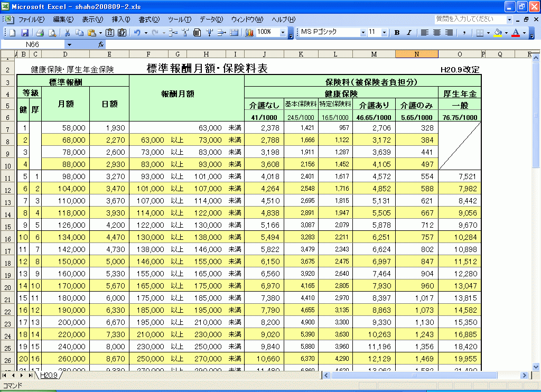Save the workbook with the floppy icon
541x392 pixels.
(25, 33)
